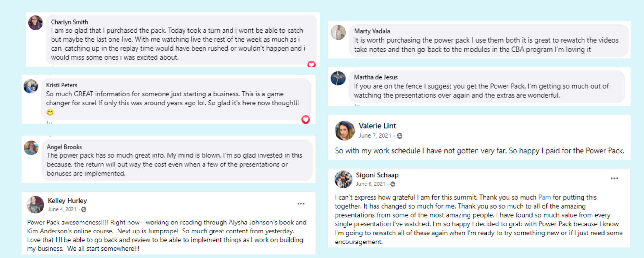Viewport: 644px width, 258px height.
Task: Click the smiling emoji in Kristi Peters' comment
Action: click(x=50, y=112)
